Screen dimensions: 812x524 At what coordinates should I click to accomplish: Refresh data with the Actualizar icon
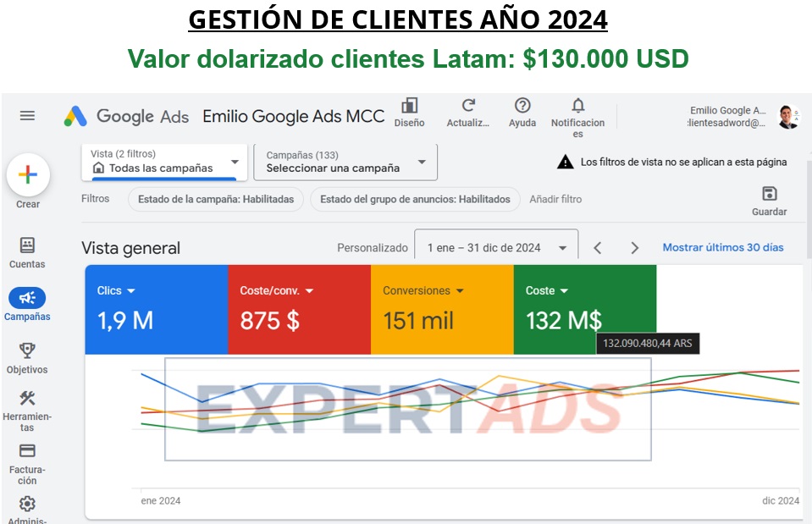pos(468,106)
